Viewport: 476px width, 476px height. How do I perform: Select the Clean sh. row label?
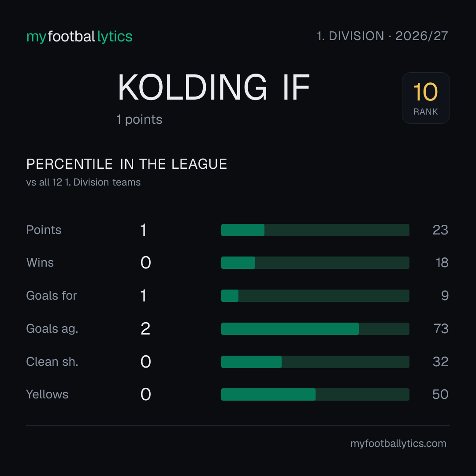[x=52, y=362]
